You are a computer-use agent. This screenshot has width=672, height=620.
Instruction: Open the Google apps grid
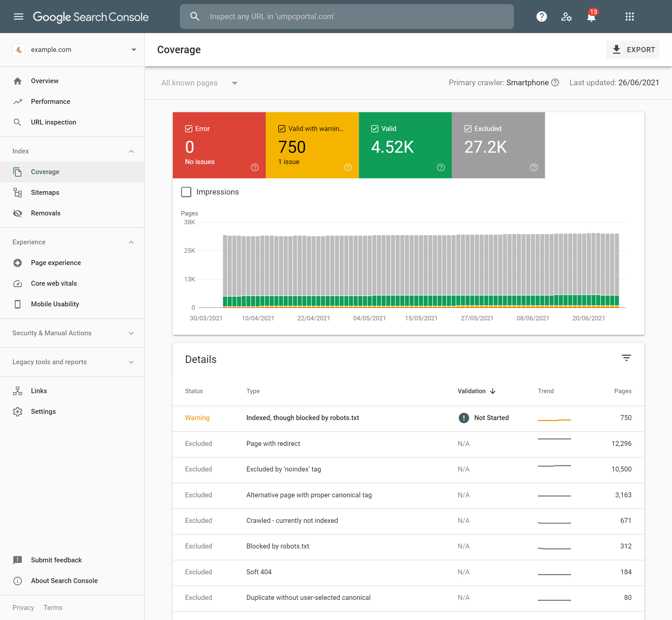[630, 17]
